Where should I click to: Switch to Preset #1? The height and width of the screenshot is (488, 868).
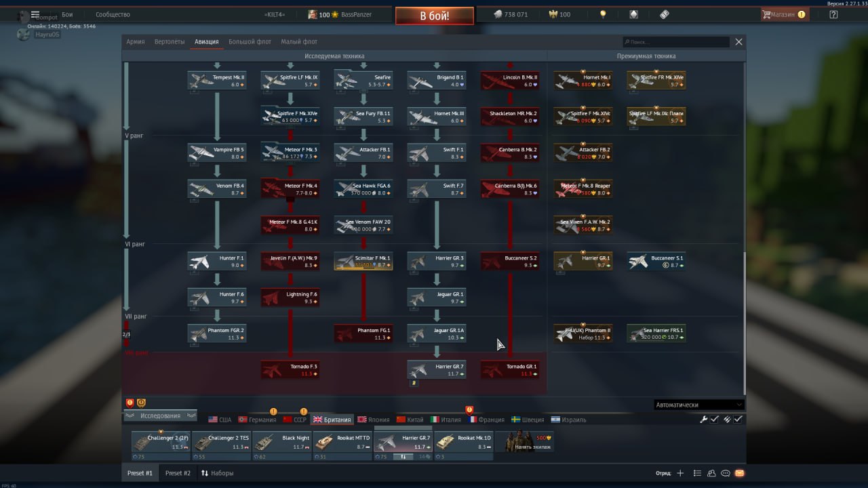click(140, 473)
